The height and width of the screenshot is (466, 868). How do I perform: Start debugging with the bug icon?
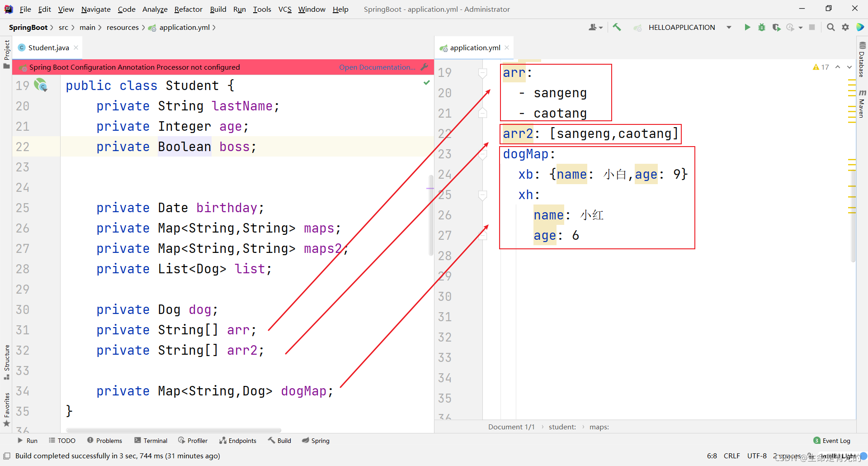(x=762, y=28)
